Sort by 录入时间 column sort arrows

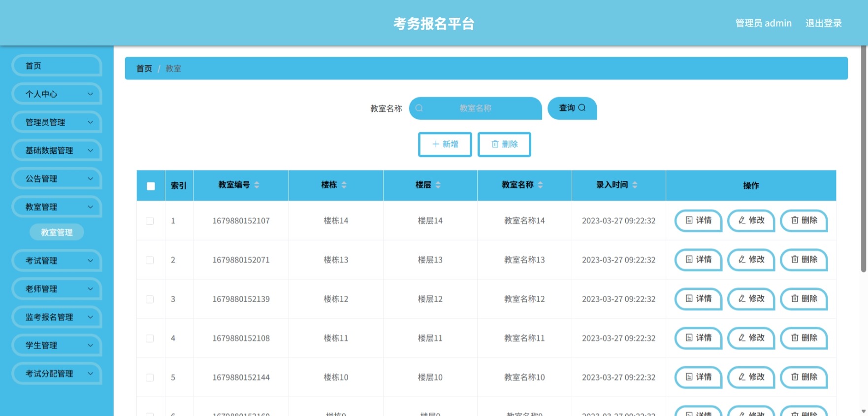pos(635,185)
